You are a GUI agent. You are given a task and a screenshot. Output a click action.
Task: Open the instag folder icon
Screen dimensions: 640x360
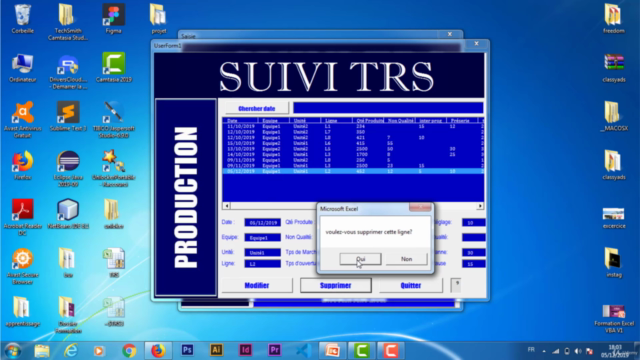[x=613, y=263]
